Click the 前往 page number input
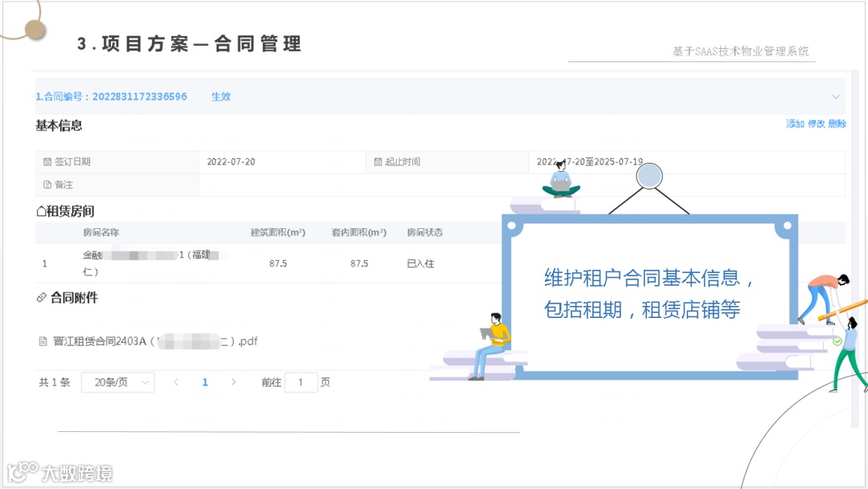Image resolution: width=868 pixels, height=489 pixels. pyautogui.click(x=301, y=382)
